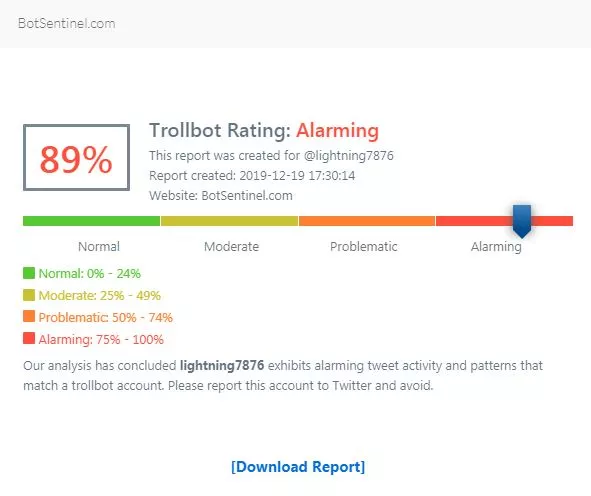This screenshot has height=496, width=591.
Task: Click the red Alarming rating heading word
Action: [x=337, y=131]
